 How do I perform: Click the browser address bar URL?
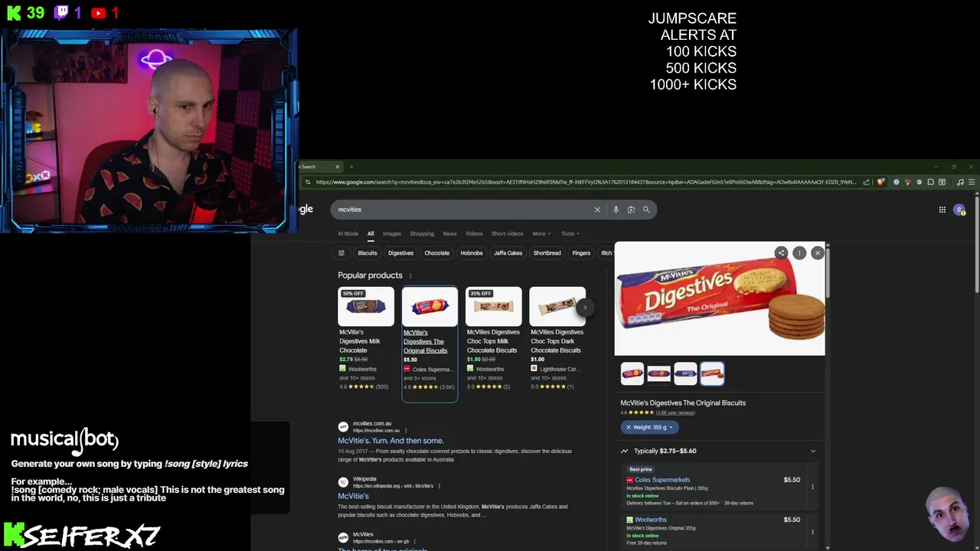[x=585, y=182]
